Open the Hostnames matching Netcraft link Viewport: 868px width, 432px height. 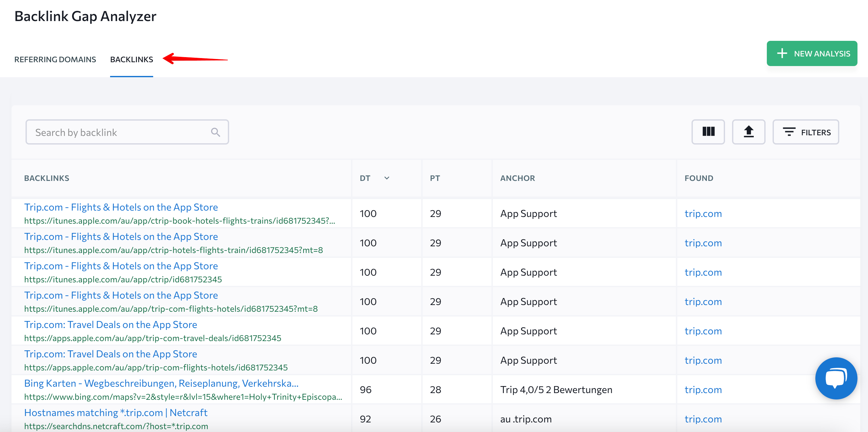(x=116, y=413)
